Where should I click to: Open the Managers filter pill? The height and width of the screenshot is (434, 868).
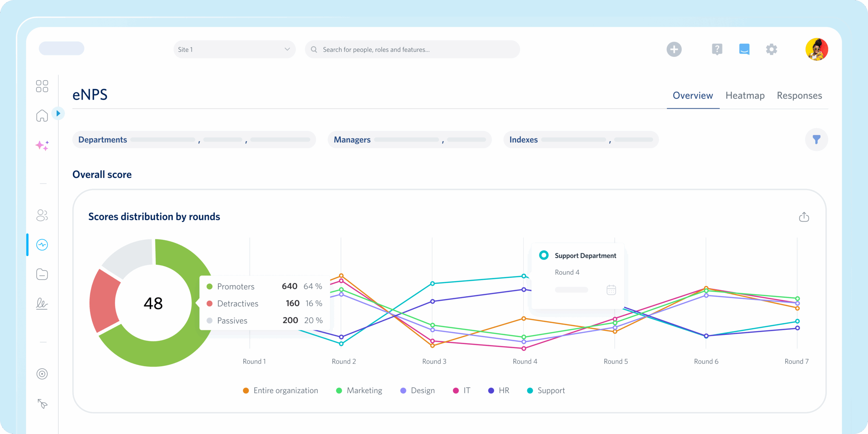coord(410,140)
